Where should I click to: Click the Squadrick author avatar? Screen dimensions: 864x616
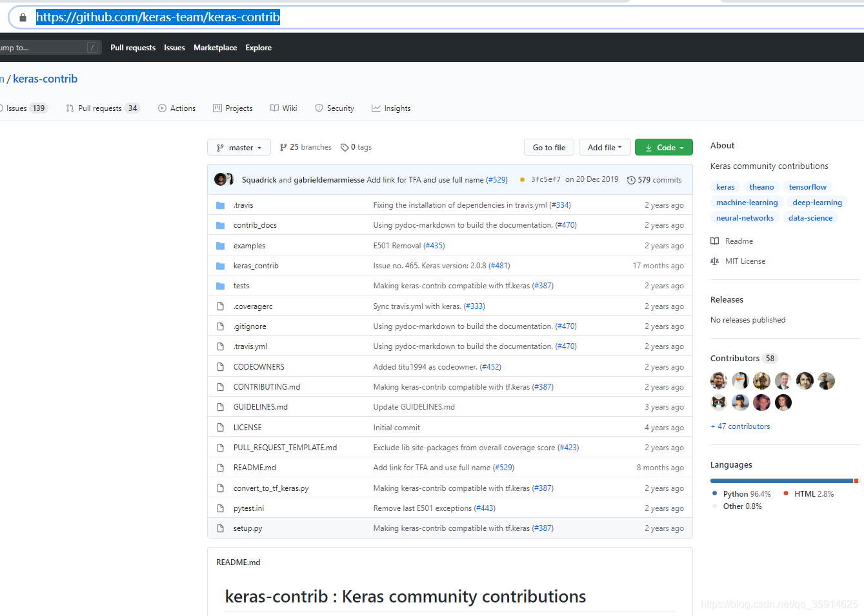tap(220, 179)
